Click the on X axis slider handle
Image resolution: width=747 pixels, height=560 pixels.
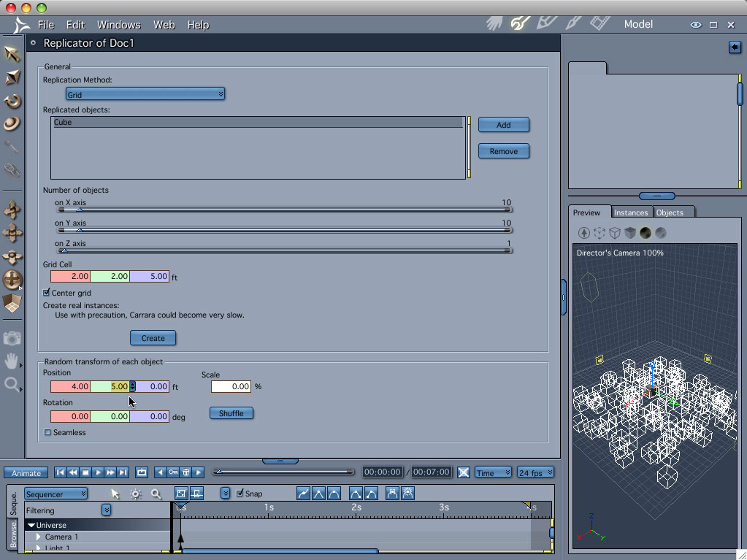click(x=80, y=210)
